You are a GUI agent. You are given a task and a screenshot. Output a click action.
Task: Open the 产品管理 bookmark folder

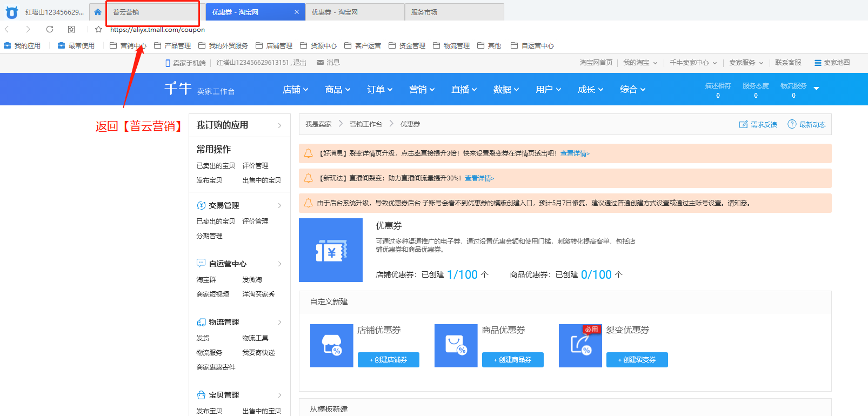point(172,45)
